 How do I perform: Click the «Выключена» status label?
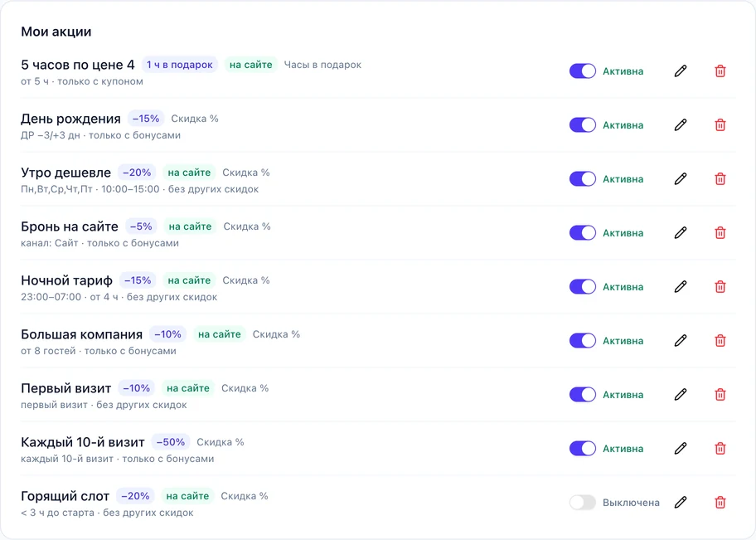631,503
